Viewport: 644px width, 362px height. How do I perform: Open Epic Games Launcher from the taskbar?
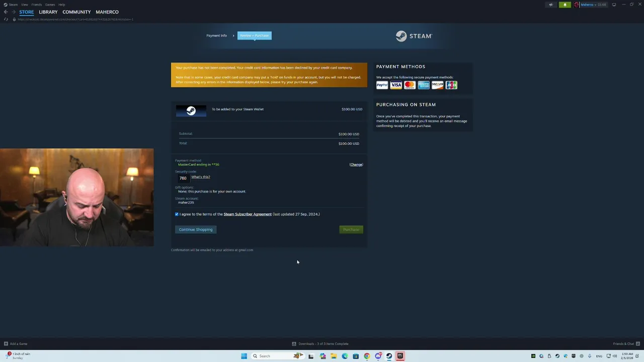point(400,356)
